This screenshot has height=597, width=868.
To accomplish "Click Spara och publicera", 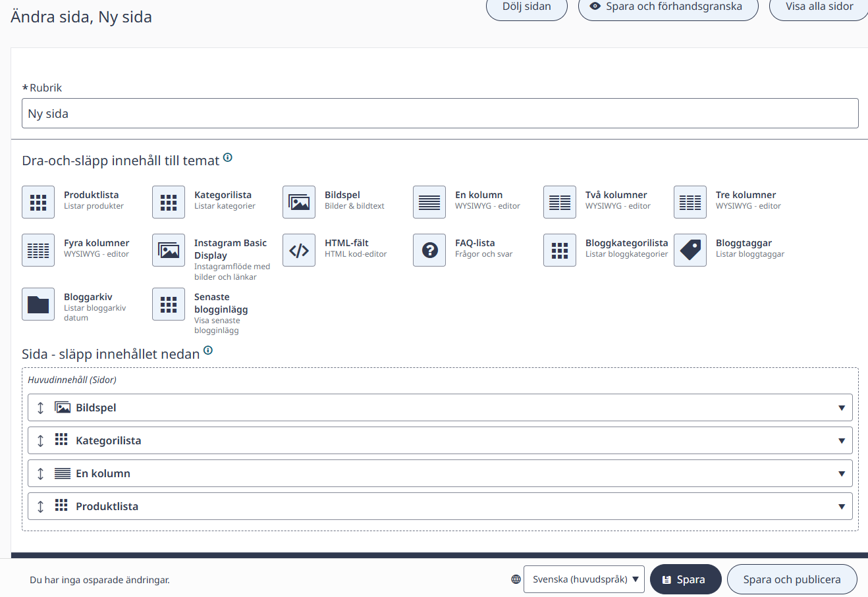I will pyautogui.click(x=792, y=579).
